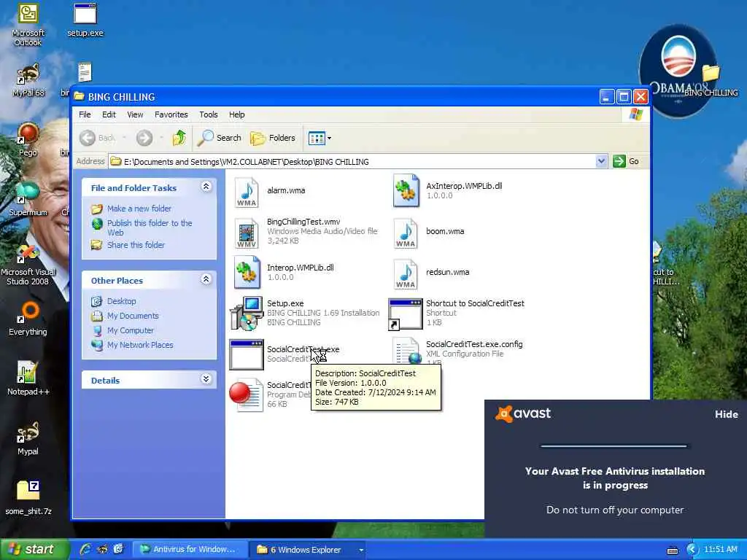Open Back button history dropdown arrow
This screenshot has height=560, width=747.
click(x=124, y=138)
